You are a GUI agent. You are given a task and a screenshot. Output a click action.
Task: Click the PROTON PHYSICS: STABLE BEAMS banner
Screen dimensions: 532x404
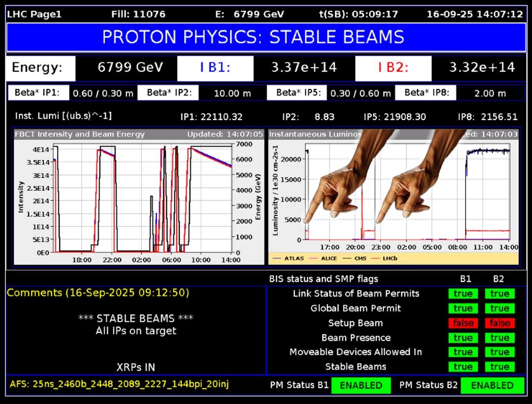[253, 37]
